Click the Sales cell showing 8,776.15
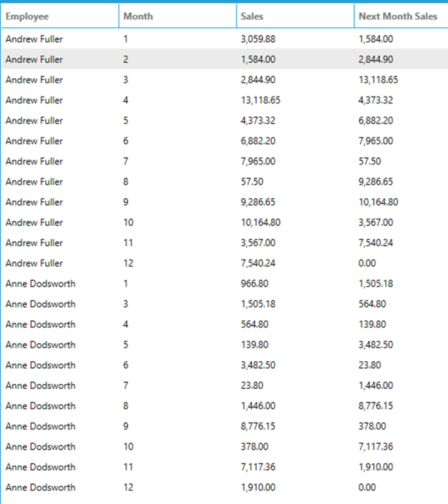Screen dimensions: 448x504 pos(258,426)
